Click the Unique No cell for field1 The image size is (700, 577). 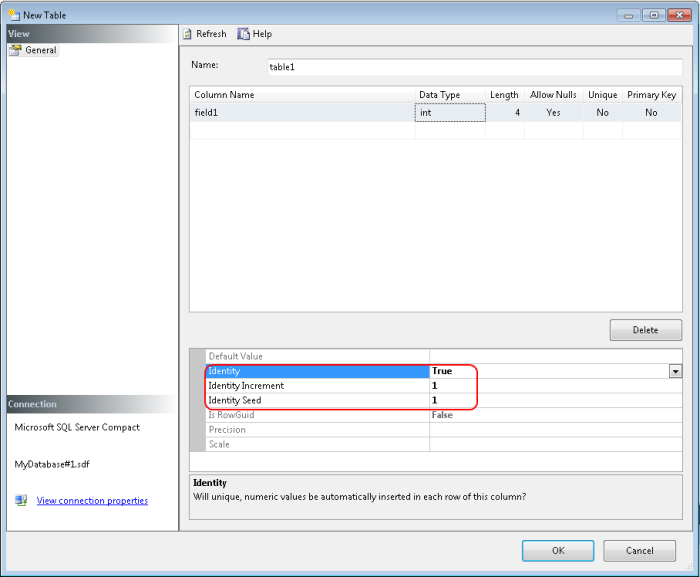pos(603,113)
